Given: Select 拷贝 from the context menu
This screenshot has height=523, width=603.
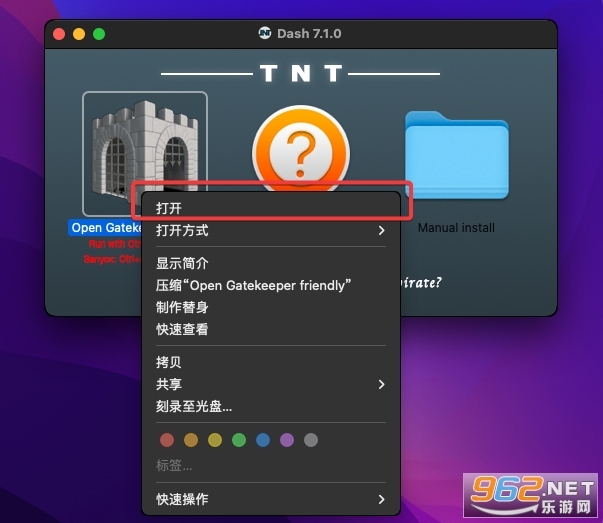Looking at the screenshot, I should tap(271, 362).
